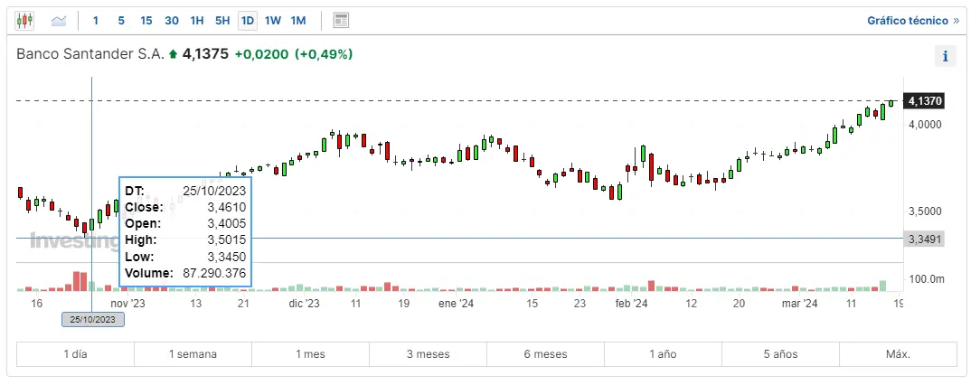Choose the 30-minute interval

pyautogui.click(x=172, y=20)
